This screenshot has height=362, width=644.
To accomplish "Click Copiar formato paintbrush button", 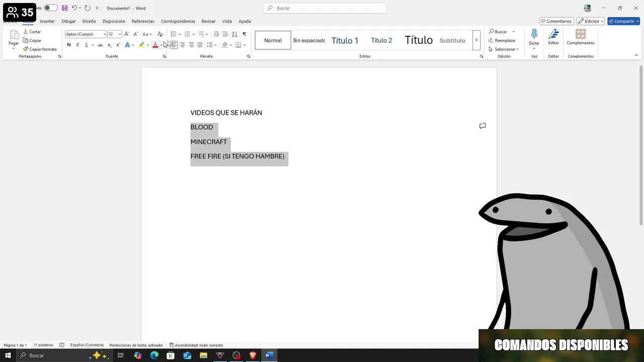I will click(x=40, y=49).
